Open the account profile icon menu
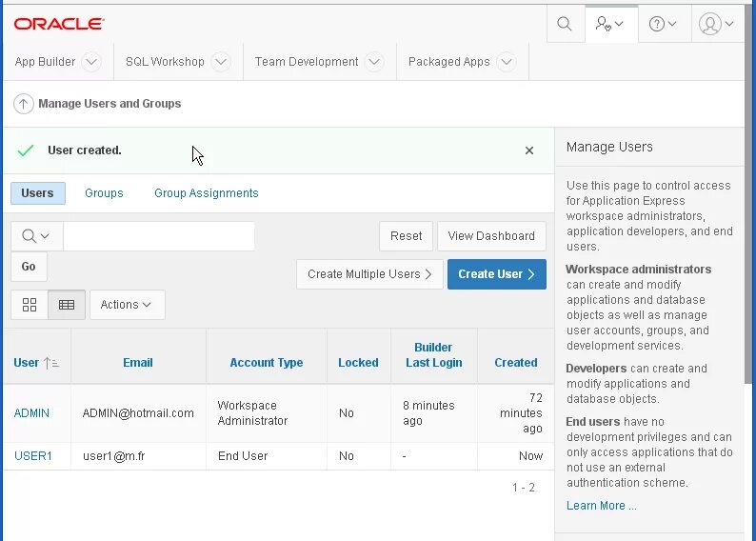Viewport: 756px width, 541px height. pos(716,24)
